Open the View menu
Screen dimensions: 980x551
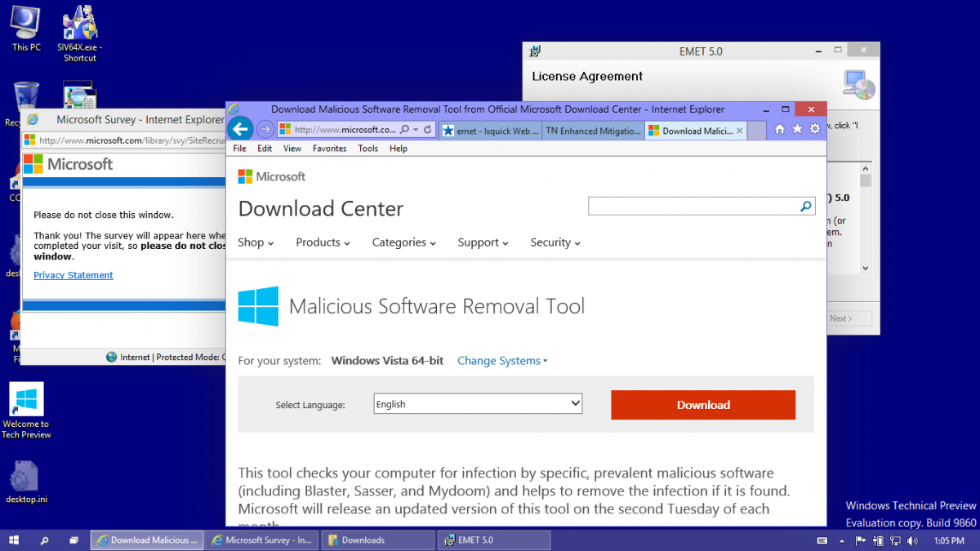click(x=292, y=149)
